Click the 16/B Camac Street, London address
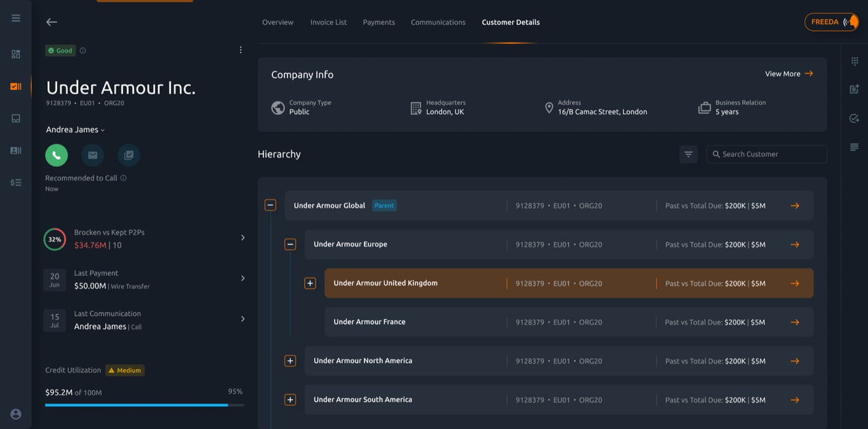Screen dimensions: 868x429 tap(602, 112)
